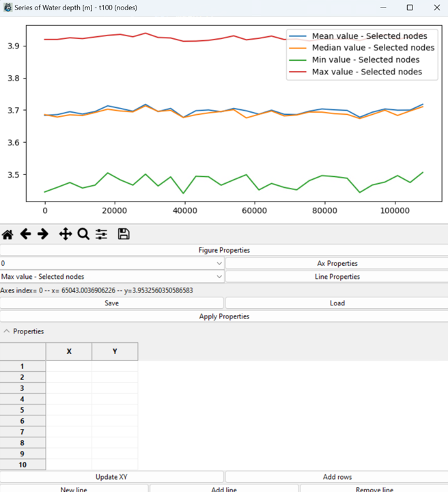Select the X column header
Viewport: 448px width, 492px height.
pyautogui.click(x=69, y=351)
